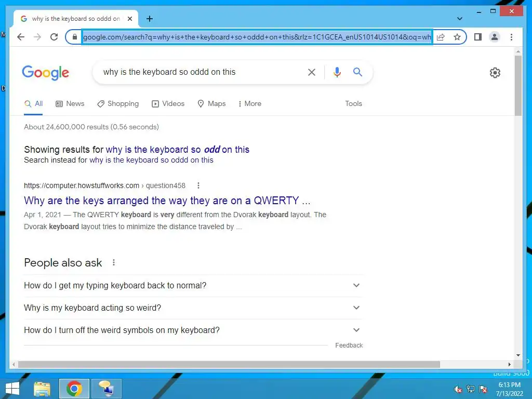Click the network status tray icon
This screenshot has width=532, height=399.
[x=471, y=389]
